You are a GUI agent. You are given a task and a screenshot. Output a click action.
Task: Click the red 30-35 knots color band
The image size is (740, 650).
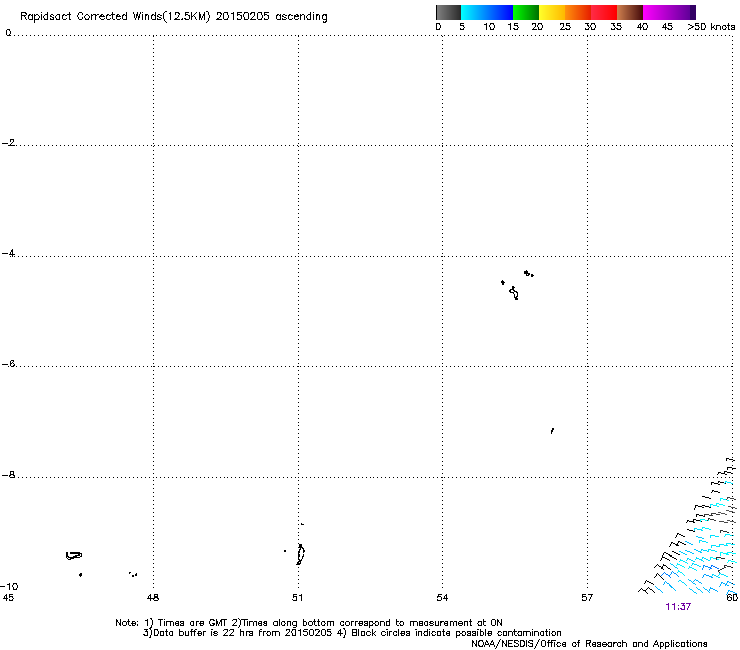coord(604,12)
